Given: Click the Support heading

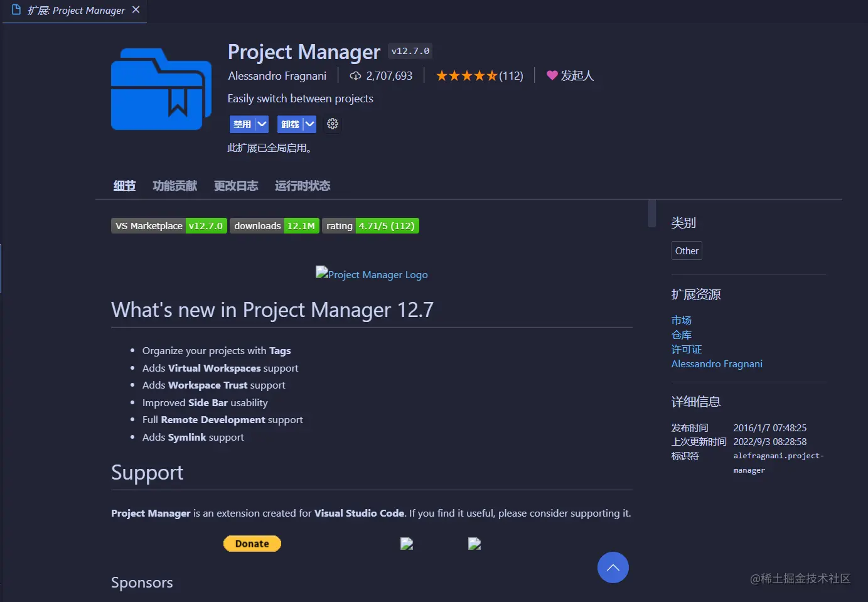Looking at the screenshot, I should (x=147, y=473).
